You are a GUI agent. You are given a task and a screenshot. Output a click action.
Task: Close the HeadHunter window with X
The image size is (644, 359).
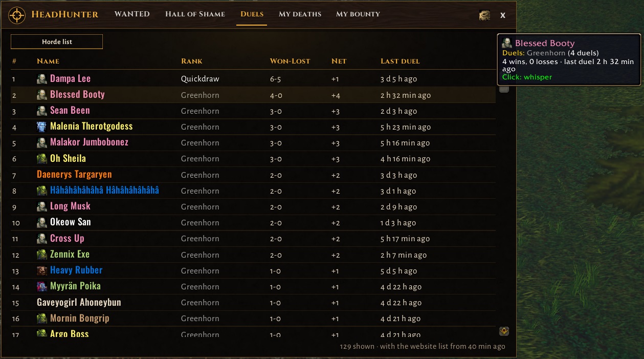pos(503,15)
